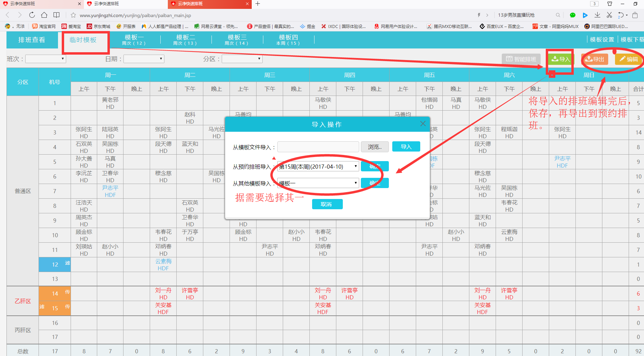Screen dimensions: 644x356
Task: Switch to the 排班查看 tab
Action: 32,40
